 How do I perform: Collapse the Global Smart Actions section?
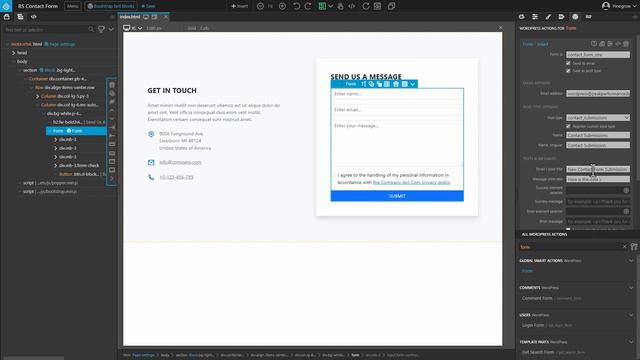pyautogui.click(x=631, y=260)
